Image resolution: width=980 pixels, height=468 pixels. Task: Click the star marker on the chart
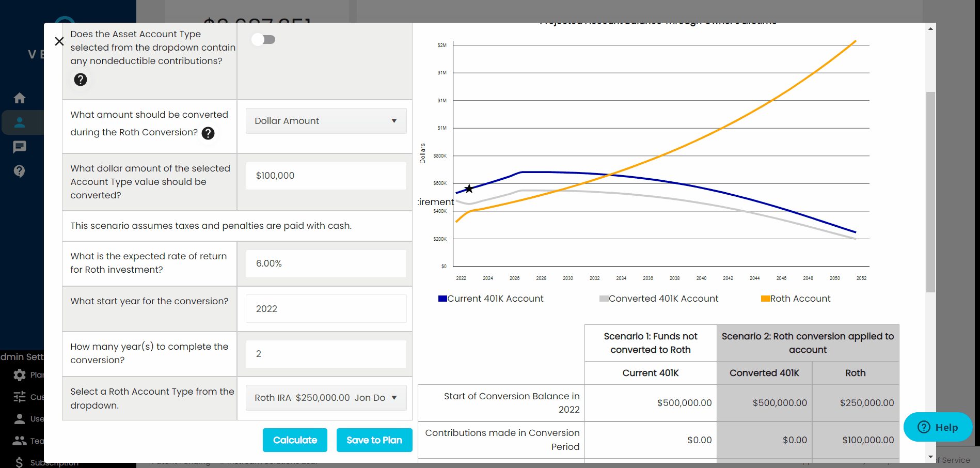click(469, 189)
